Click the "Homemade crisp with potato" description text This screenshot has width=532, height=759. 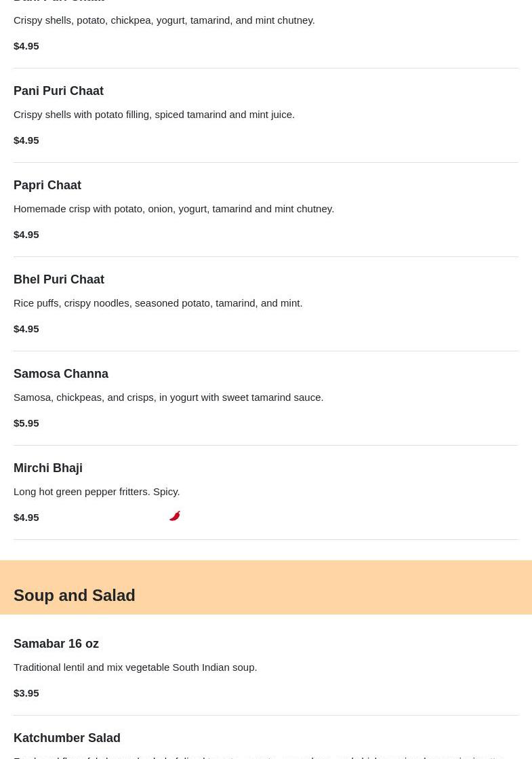[x=174, y=208]
